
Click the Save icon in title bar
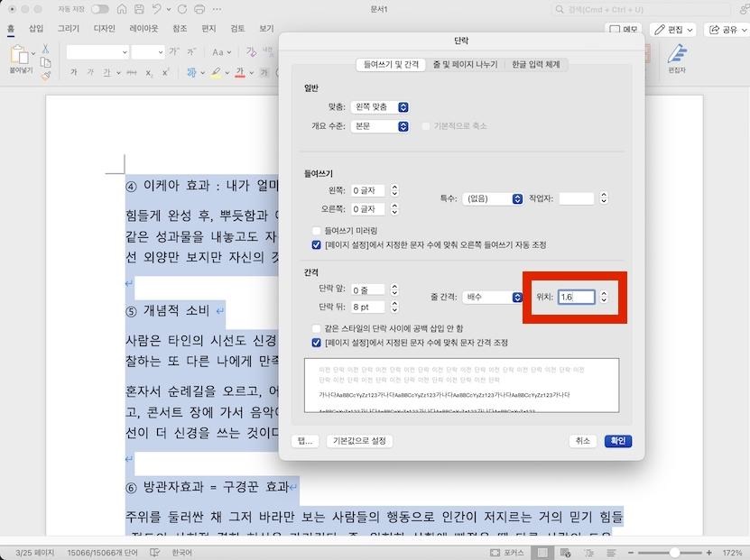click(139, 9)
